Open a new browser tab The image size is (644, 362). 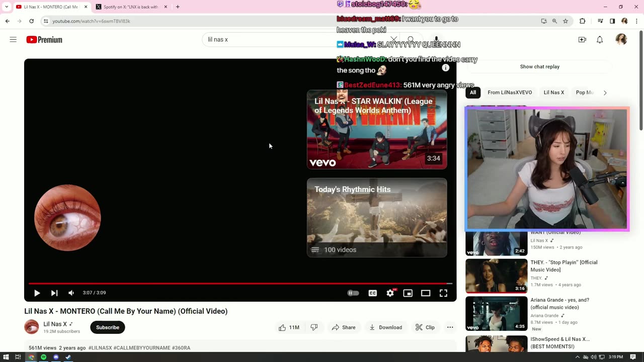[178, 7]
